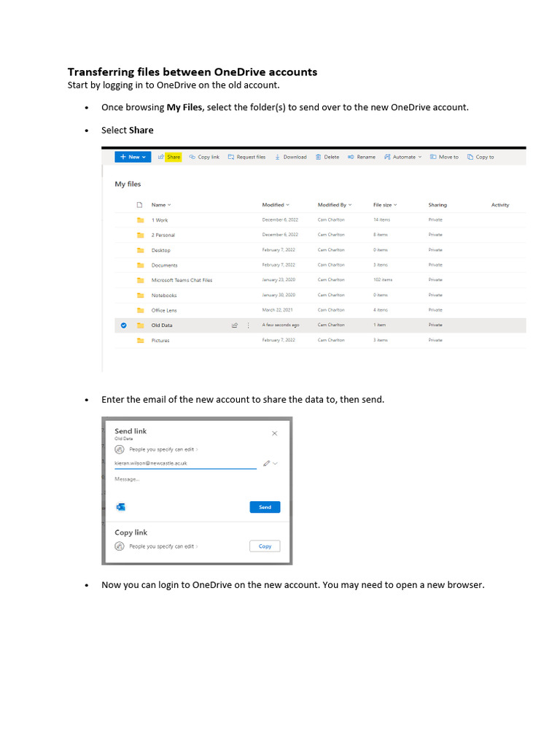Screen dimensions: 560x747
Task: Click the folder icon beside Documents
Action: pyautogui.click(x=140, y=265)
